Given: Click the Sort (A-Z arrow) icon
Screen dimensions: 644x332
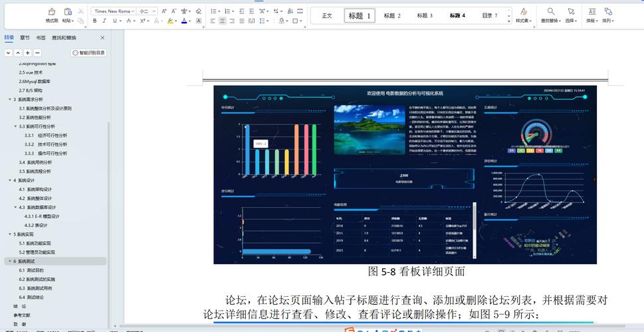Looking at the screenshot, I should (x=290, y=11).
